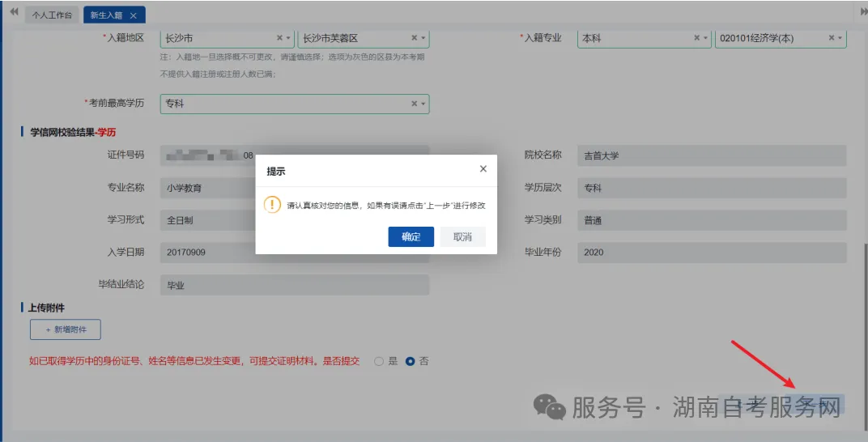
Task: Clear the 长沙市 selection with x icon
Action: click(279, 38)
